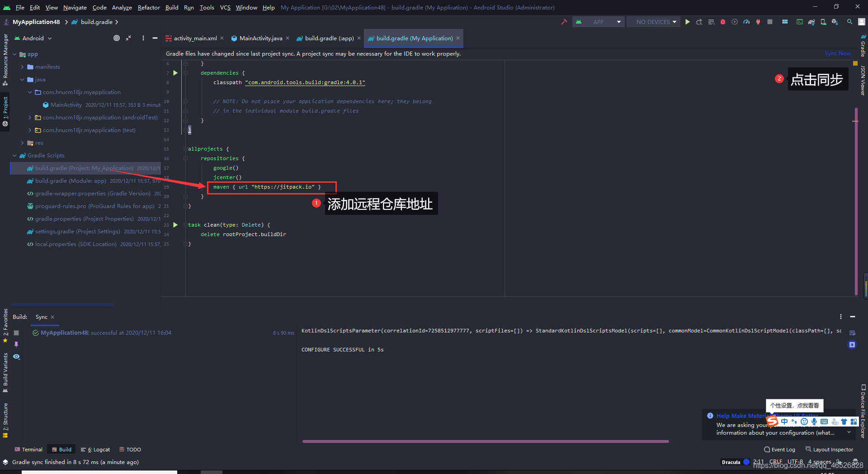Click the horizontal scrollbar in build output
Image resolution: width=868 pixels, height=474 pixels.
click(x=486, y=441)
